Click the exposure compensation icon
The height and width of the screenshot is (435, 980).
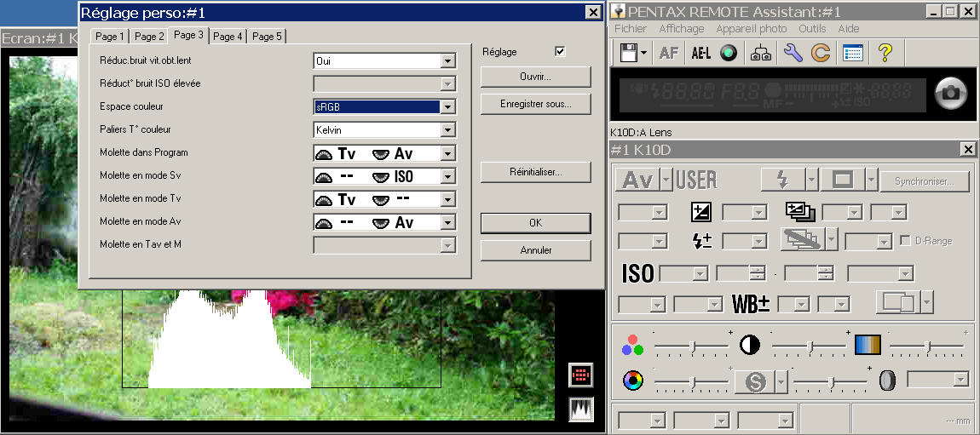pos(701,212)
